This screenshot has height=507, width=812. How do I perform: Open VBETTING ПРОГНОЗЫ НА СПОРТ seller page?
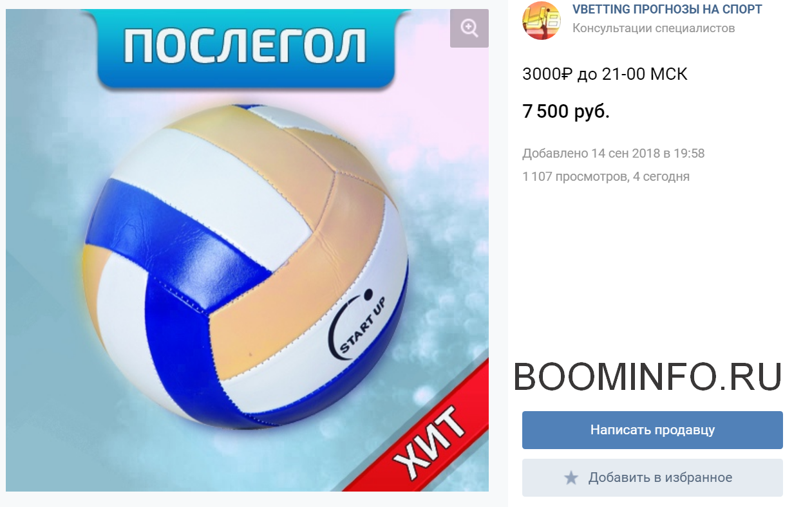(667, 10)
